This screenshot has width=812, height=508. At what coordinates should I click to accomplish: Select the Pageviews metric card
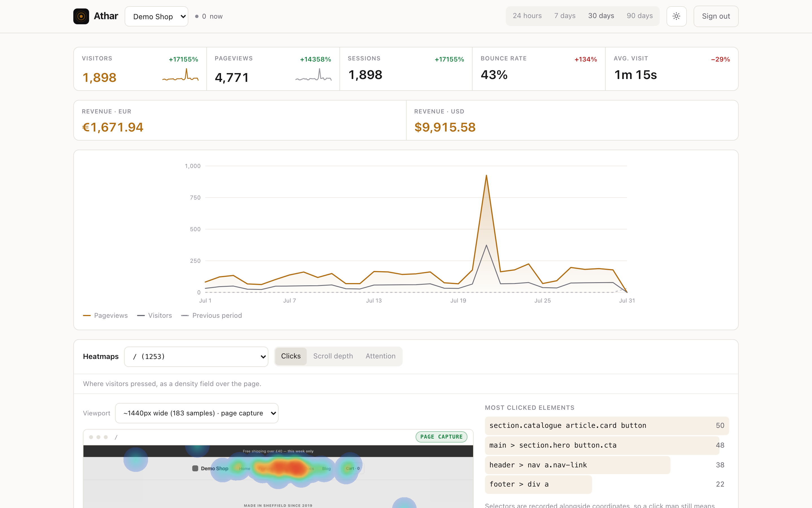pos(273,69)
